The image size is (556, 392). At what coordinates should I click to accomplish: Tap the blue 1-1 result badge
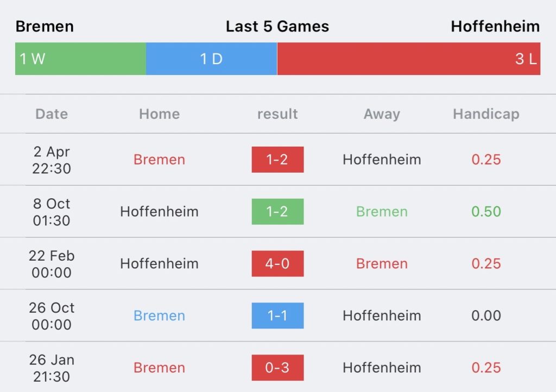tap(277, 316)
